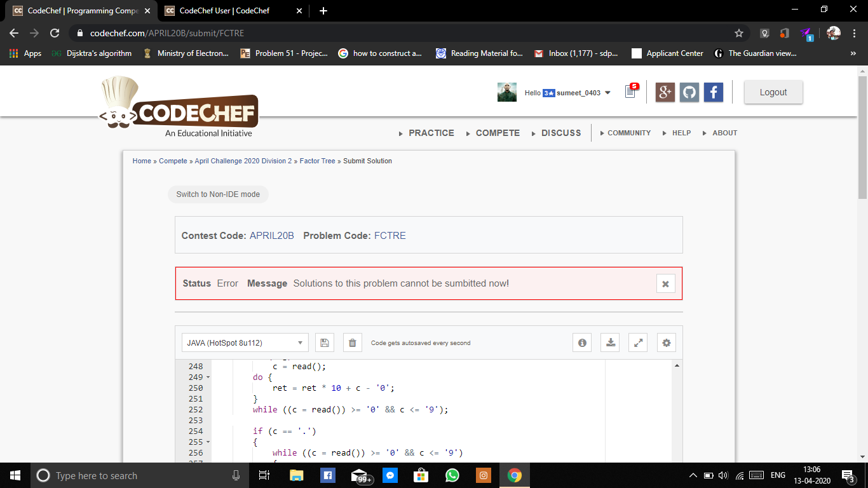The height and width of the screenshot is (488, 868).
Task: Open Chrome profile avatar
Action: [x=834, y=33]
